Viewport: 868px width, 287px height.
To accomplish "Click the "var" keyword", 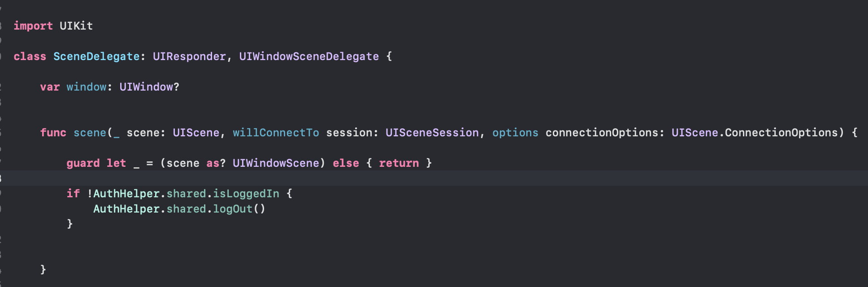I will (x=50, y=87).
